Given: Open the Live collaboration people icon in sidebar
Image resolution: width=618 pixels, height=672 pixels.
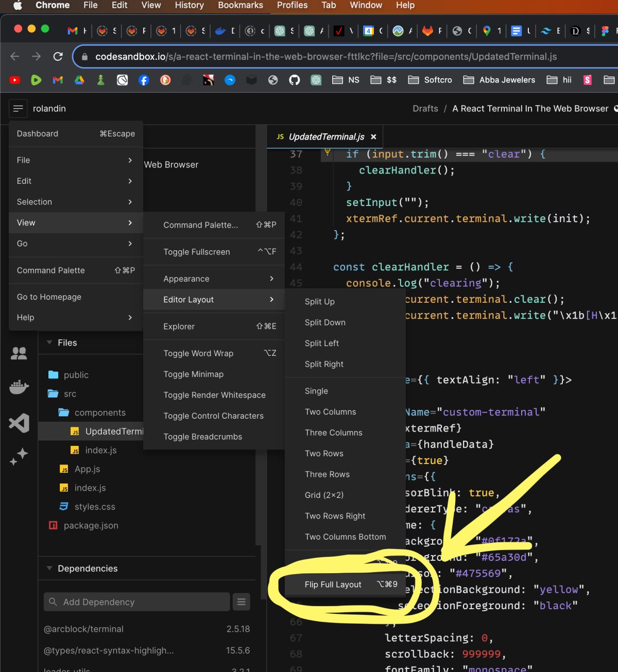Looking at the screenshot, I should coord(19,353).
